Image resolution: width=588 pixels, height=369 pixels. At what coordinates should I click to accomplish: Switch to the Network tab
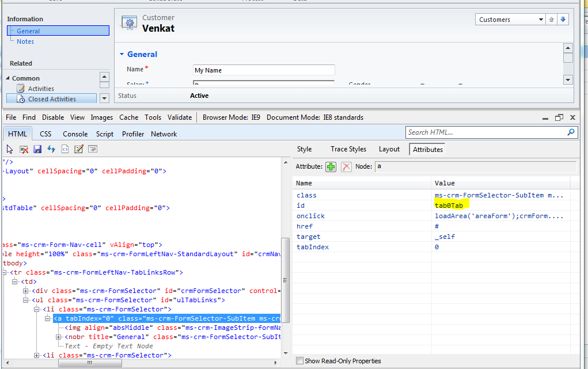pyautogui.click(x=164, y=134)
